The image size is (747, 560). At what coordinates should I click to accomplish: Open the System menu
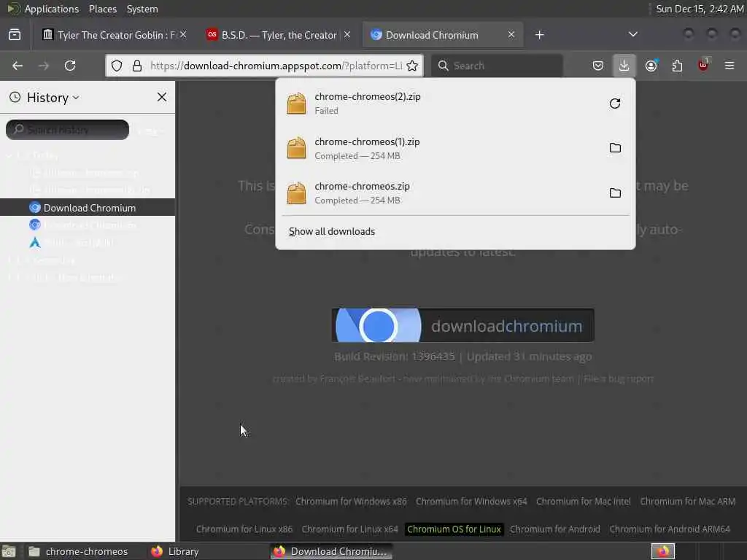142,9
